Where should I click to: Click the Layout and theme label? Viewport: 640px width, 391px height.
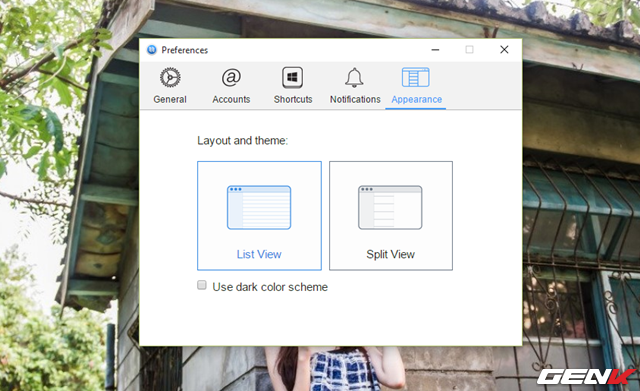242,140
